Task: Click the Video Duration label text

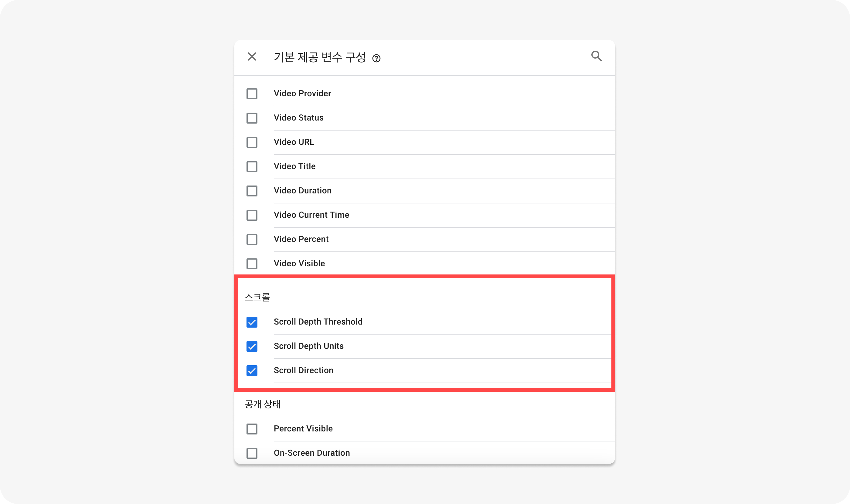Action: coord(303,191)
